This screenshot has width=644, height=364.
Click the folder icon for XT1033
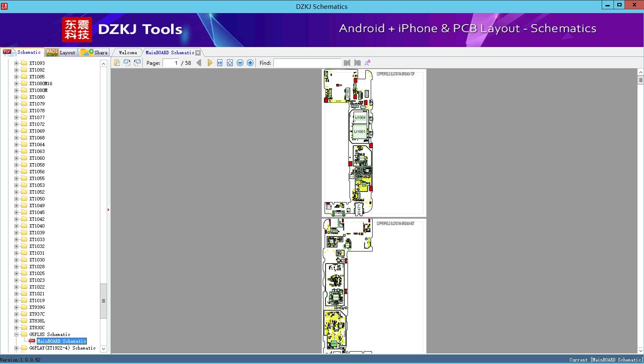pos(24,239)
